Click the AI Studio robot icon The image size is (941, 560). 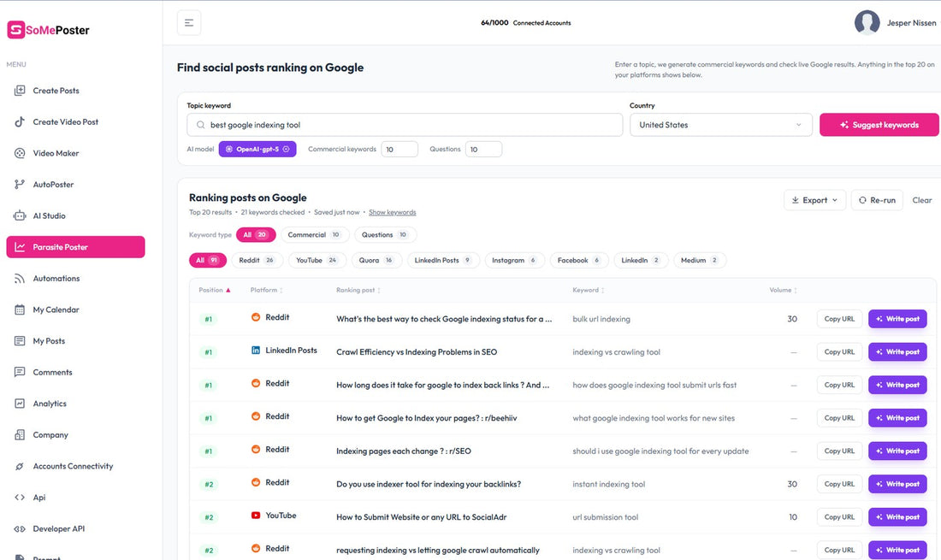pyautogui.click(x=20, y=215)
